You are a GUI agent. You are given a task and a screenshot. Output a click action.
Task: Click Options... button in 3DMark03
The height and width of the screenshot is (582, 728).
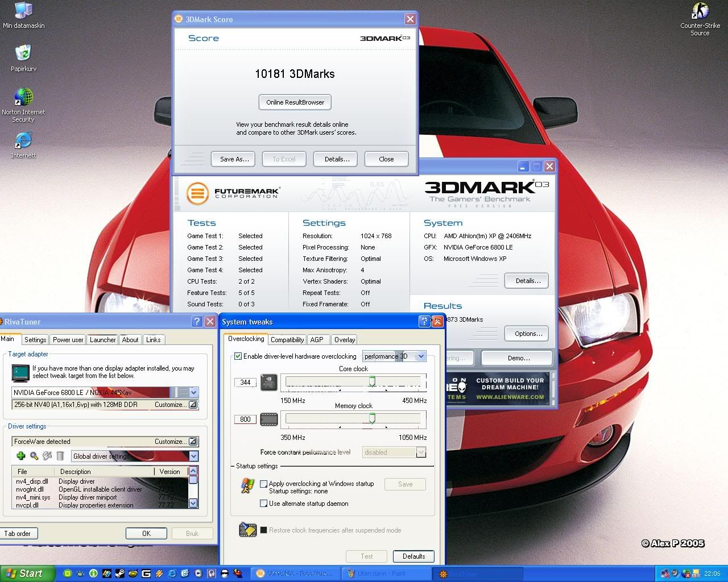pyautogui.click(x=527, y=334)
